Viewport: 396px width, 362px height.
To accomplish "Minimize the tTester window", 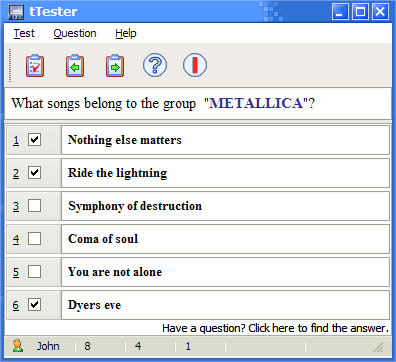I will [x=340, y=12].
